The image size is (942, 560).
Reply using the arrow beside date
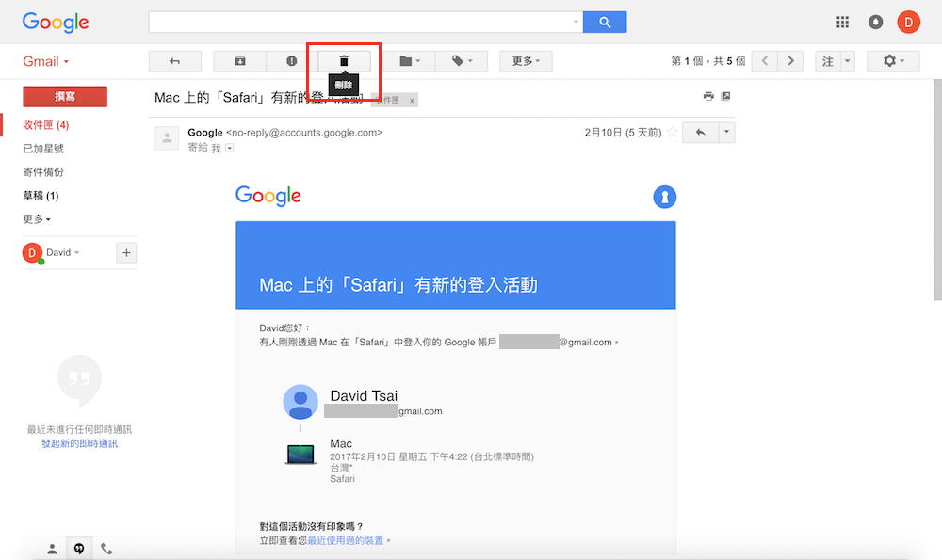point(701,132)
